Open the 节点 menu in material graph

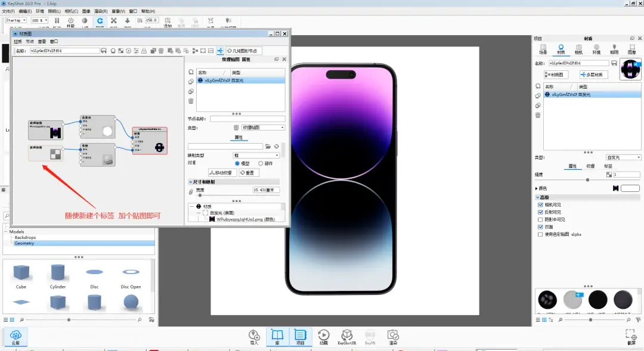[x=30, y=42]
